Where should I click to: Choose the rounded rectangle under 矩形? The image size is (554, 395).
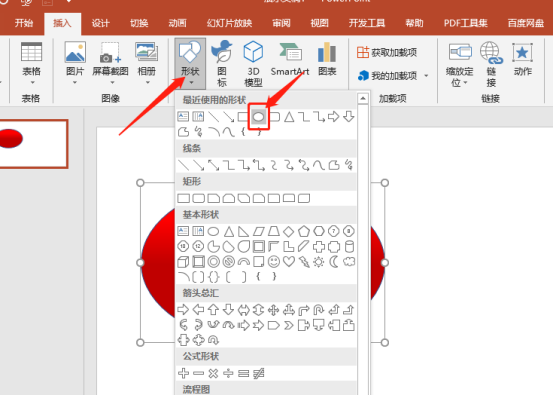click(198, 198)
